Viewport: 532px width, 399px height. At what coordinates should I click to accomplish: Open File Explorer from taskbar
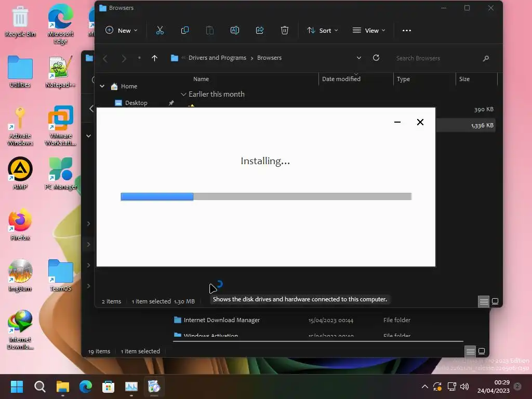(x=63, y=387)
